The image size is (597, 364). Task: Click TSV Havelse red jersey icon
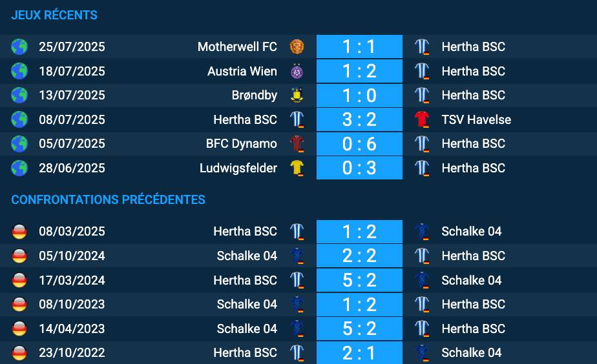coord(422,119)
